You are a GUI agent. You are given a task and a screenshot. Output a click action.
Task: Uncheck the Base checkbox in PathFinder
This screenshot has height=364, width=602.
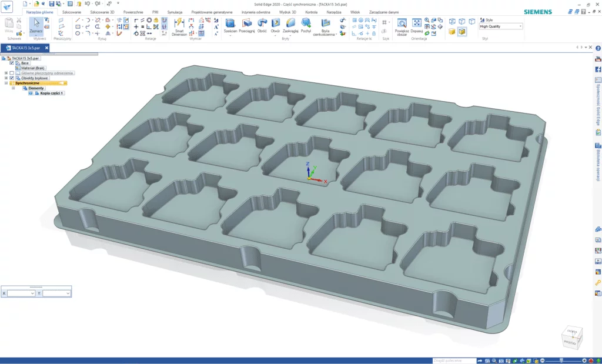point(12,63)
